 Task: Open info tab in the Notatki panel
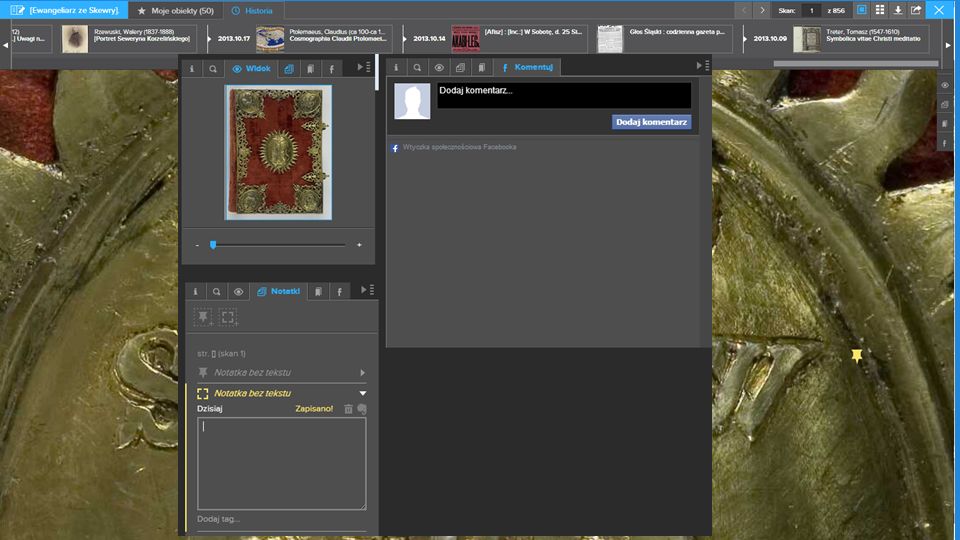point(195,291)
